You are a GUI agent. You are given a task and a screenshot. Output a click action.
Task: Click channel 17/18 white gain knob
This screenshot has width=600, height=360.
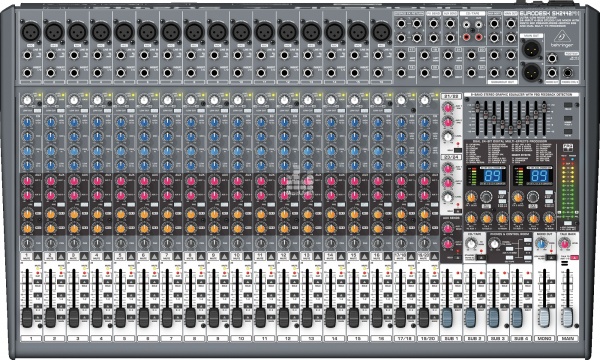point(401,100)
